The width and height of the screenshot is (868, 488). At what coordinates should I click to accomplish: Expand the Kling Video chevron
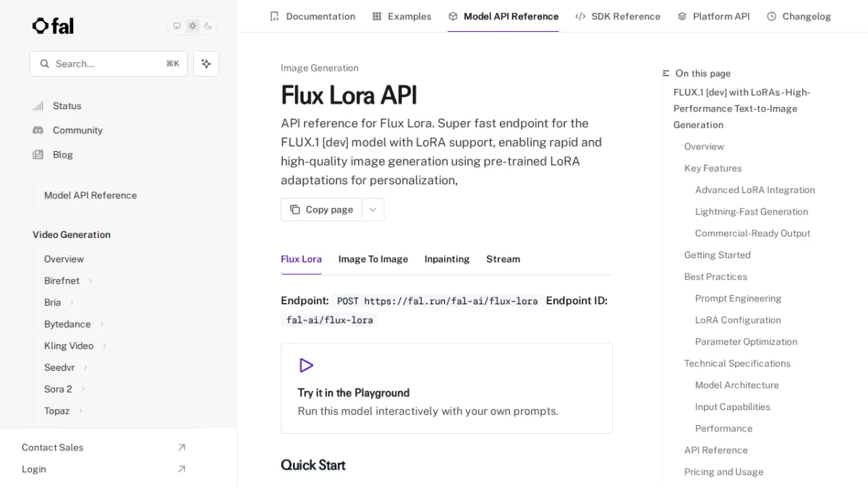[x=104, y=346]
